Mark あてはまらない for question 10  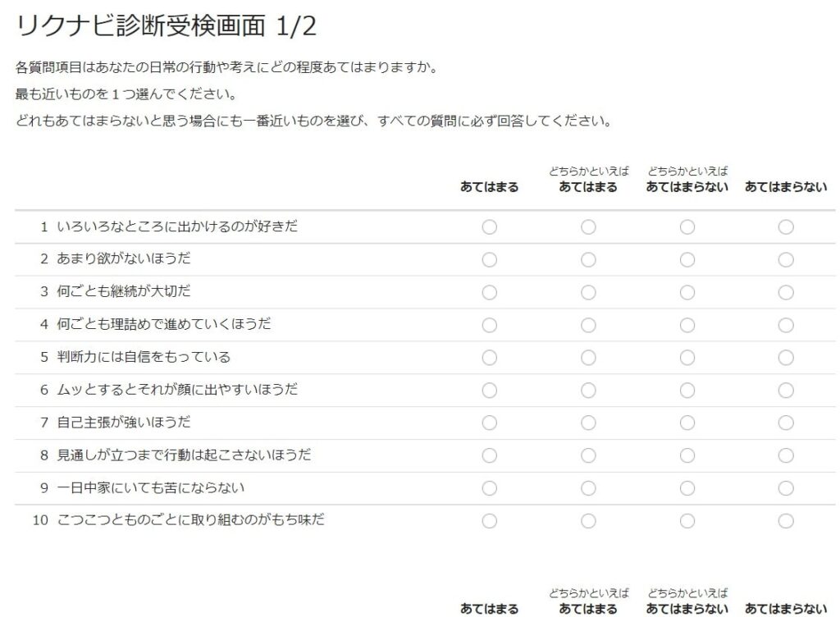click(x=786, y=521)
